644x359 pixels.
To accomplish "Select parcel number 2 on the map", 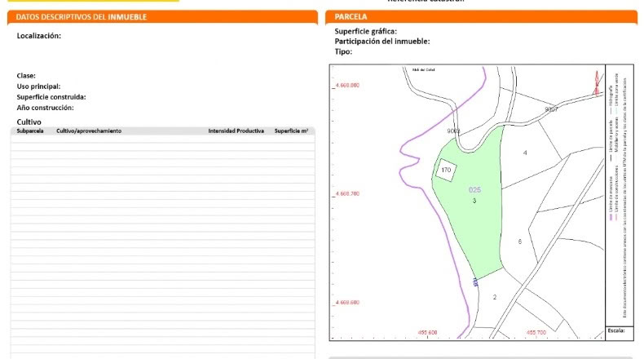I will 495,297.
